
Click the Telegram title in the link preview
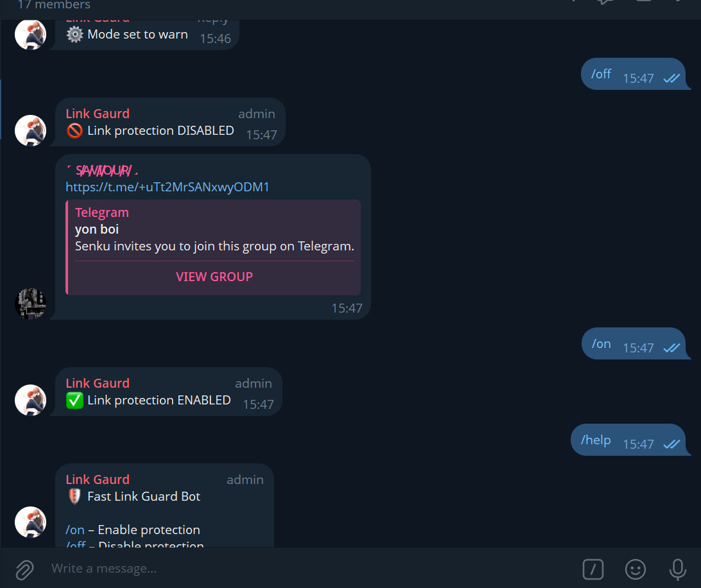coord(102,212)
